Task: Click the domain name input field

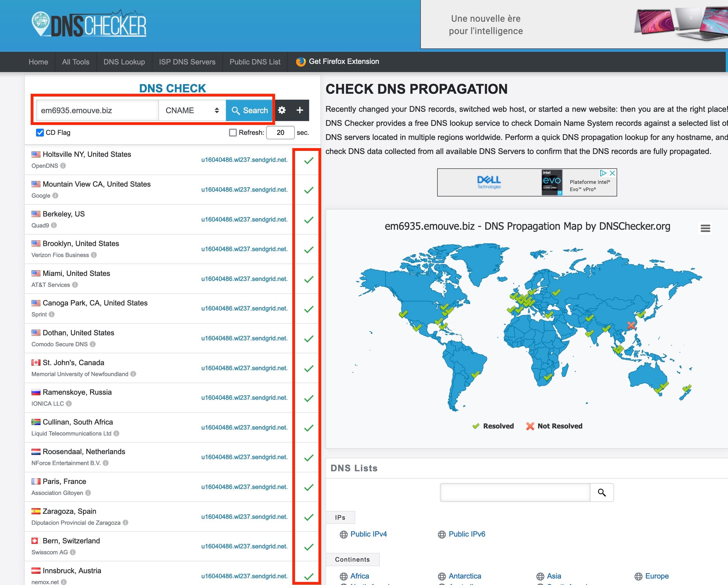Action: (97, 110)
